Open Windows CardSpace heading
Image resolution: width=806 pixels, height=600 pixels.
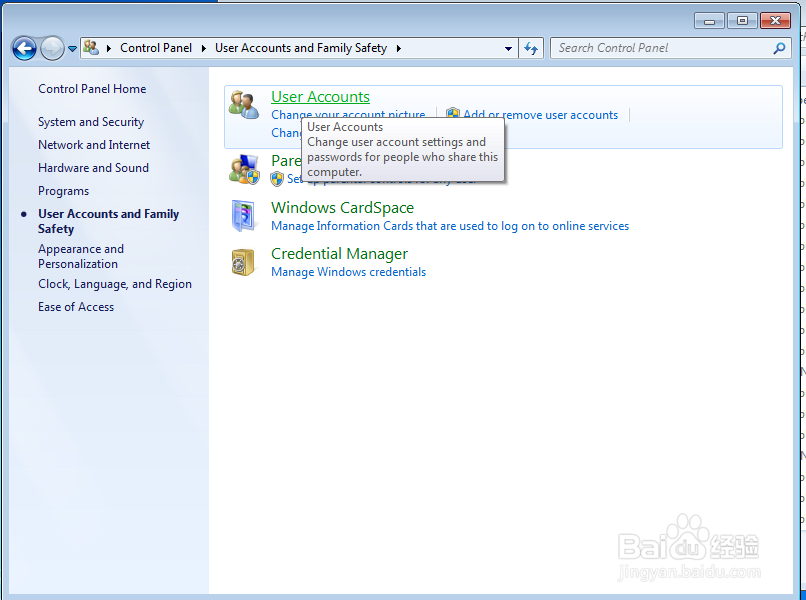(342, 208)
